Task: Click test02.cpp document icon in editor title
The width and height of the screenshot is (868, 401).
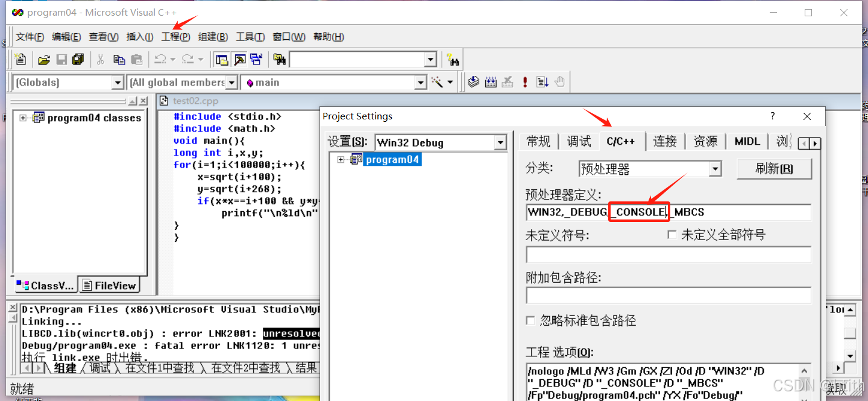Action: [164, 101]
